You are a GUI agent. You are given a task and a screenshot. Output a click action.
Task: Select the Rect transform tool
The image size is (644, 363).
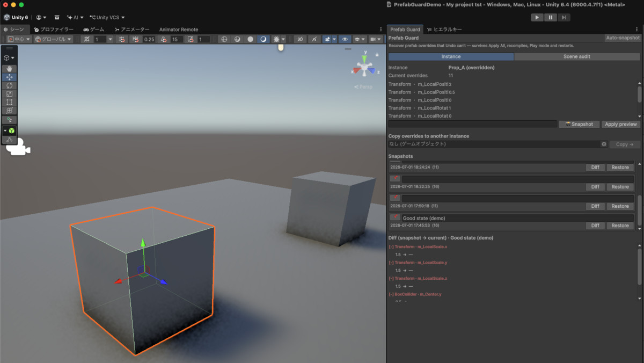pos(9,102)
